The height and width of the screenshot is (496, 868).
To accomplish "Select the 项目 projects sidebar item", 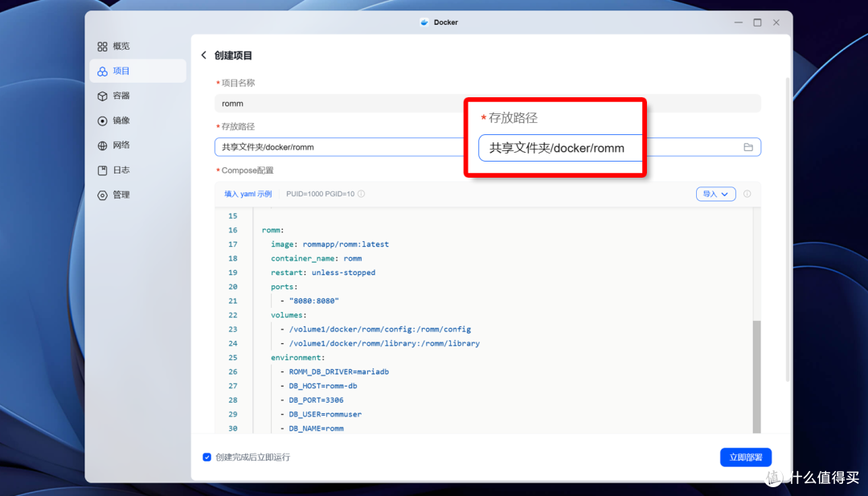I will 138,71.
